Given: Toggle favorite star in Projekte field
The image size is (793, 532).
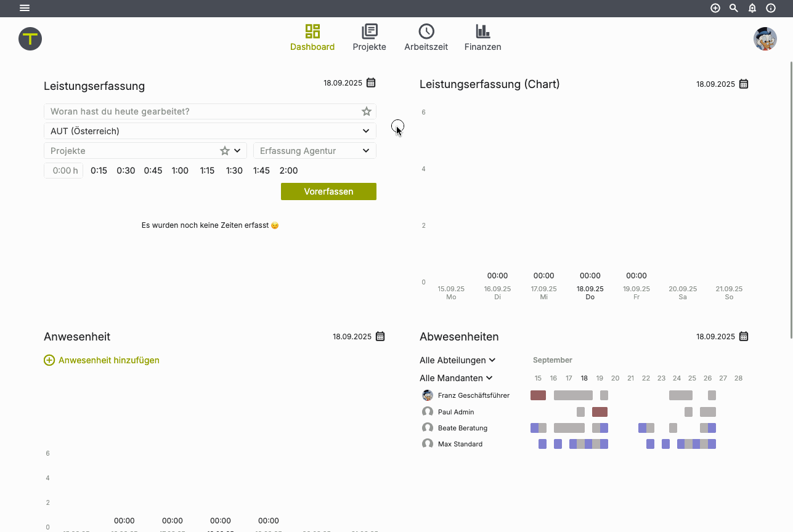Looking at the screenshot, I should pyautogui.click(x=225, y=151).
